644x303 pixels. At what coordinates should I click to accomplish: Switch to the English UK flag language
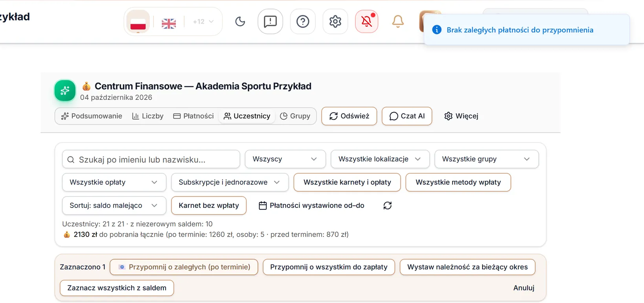coord(169,24)
